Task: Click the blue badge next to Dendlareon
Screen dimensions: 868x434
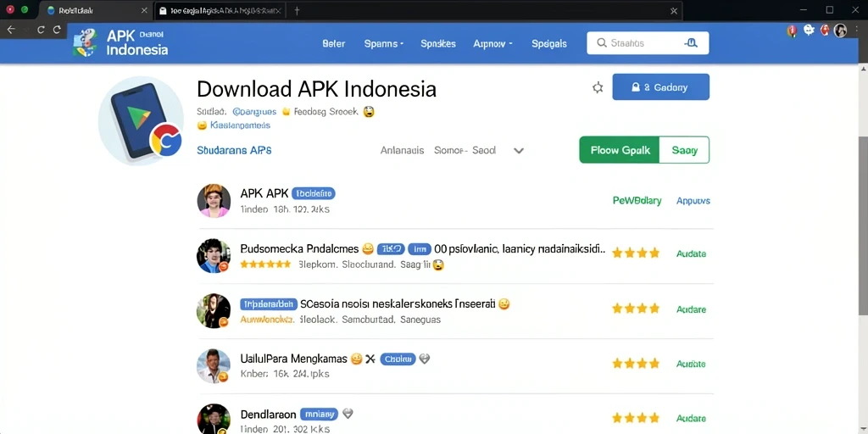Action: 319,414
